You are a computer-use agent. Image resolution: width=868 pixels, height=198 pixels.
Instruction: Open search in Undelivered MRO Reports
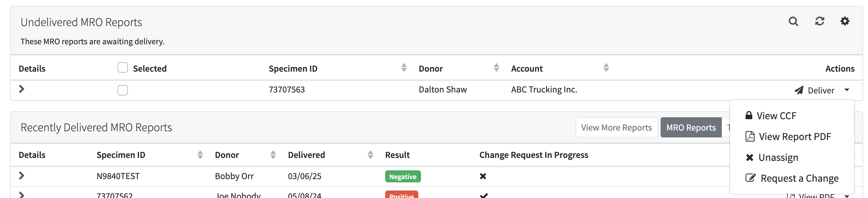pos(793,21)
